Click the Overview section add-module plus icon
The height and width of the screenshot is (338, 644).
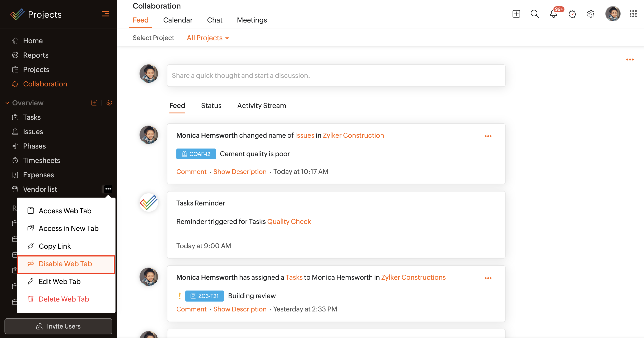94,103
